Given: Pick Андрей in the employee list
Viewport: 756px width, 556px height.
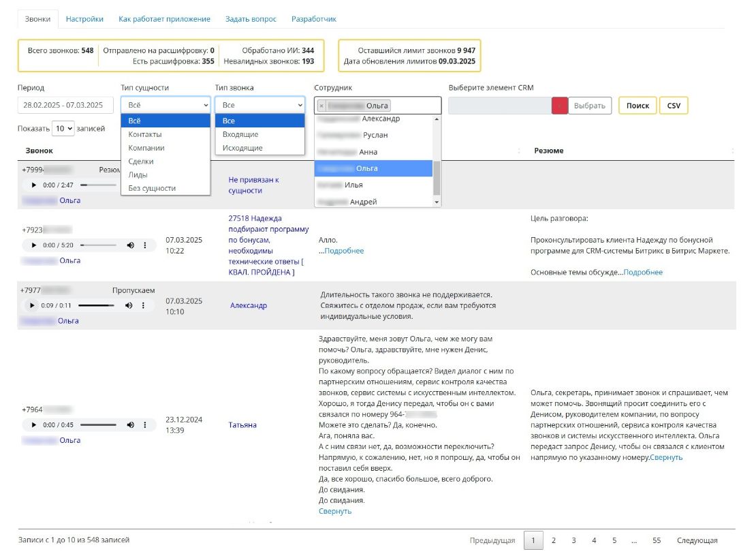Looking at the screenshot, I should point(374,202).
